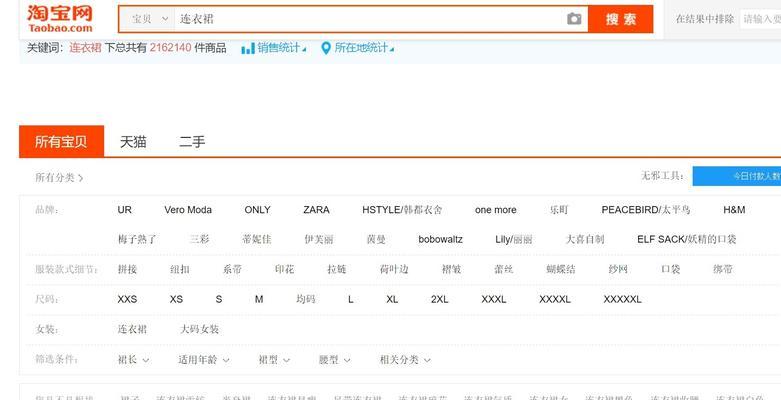The width and height of the screenshot is (781, 400).
Task: Click the 销售统计 bar chart icon
Action: (x=248, y=48)
